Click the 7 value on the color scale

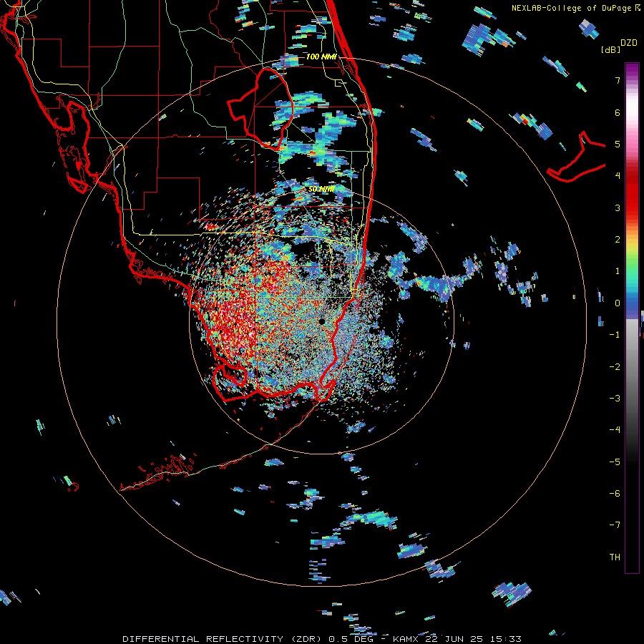pyautogui.click(x=618, y=80)
